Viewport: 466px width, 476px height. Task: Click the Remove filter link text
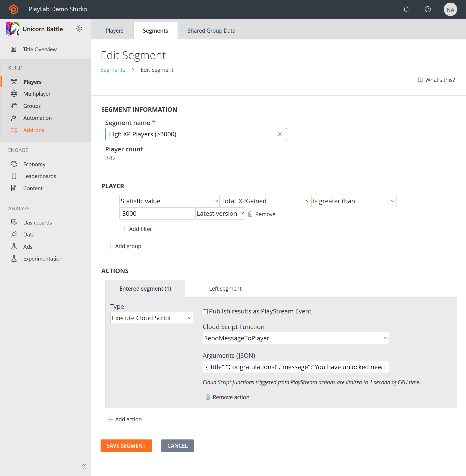pyautogui.click(x=265, y=214)
